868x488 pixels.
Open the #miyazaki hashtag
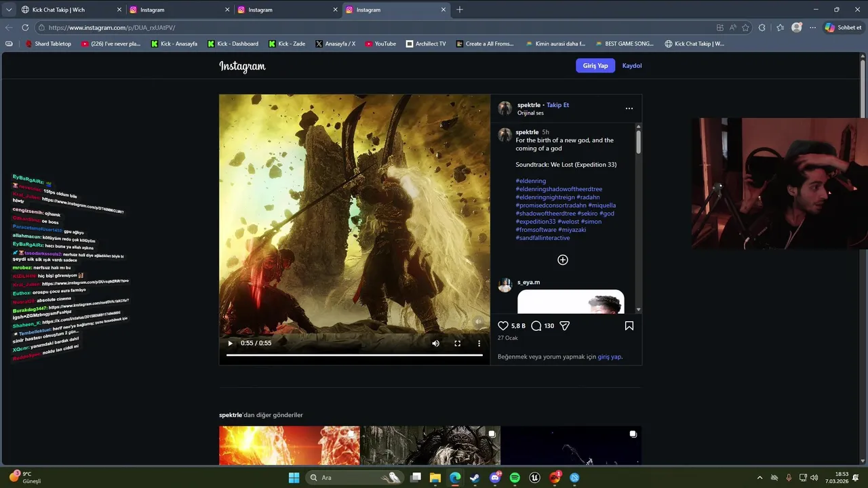point(572,230)
